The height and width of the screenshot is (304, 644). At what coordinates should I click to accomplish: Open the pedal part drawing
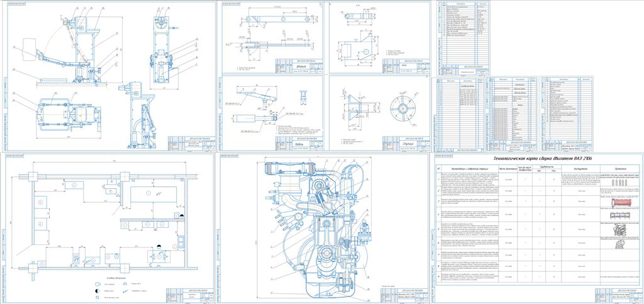tap(272, 113)
